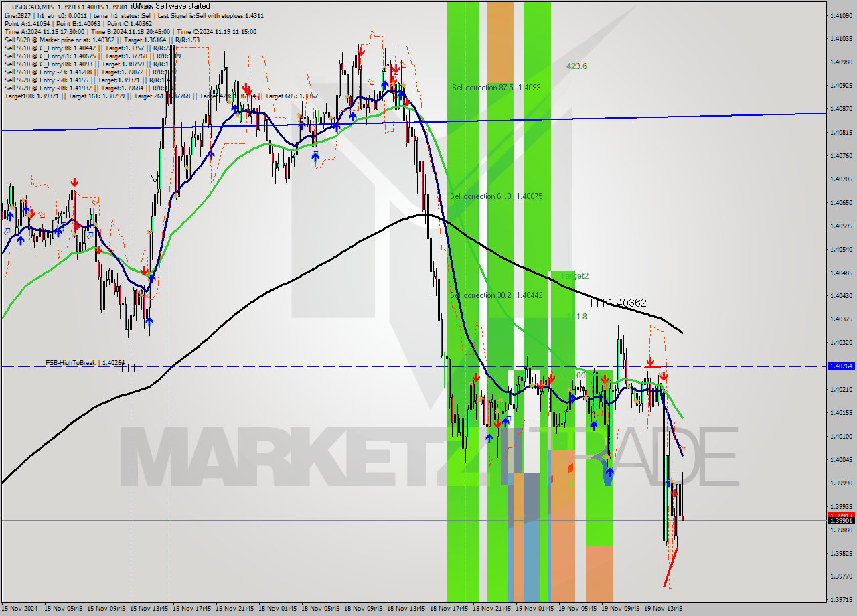
Task: Click the USDCAD,M15 symbol title
Action: [32, 6]
